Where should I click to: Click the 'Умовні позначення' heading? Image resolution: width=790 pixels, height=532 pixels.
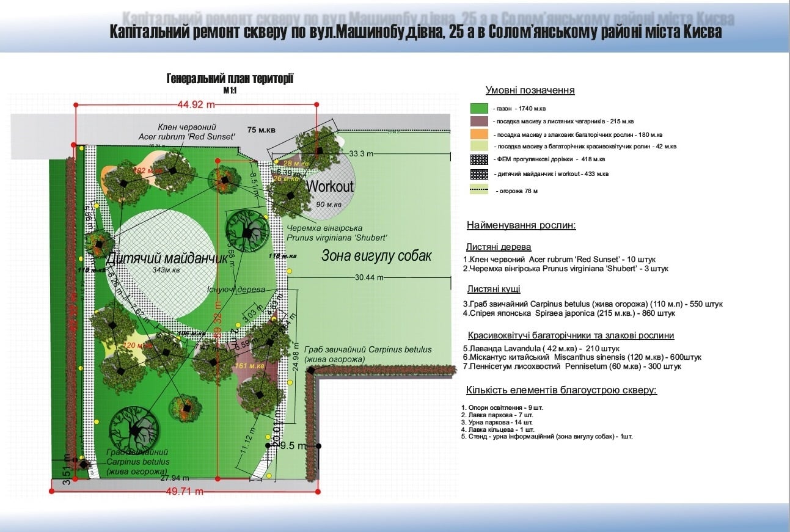coord(530,90)
